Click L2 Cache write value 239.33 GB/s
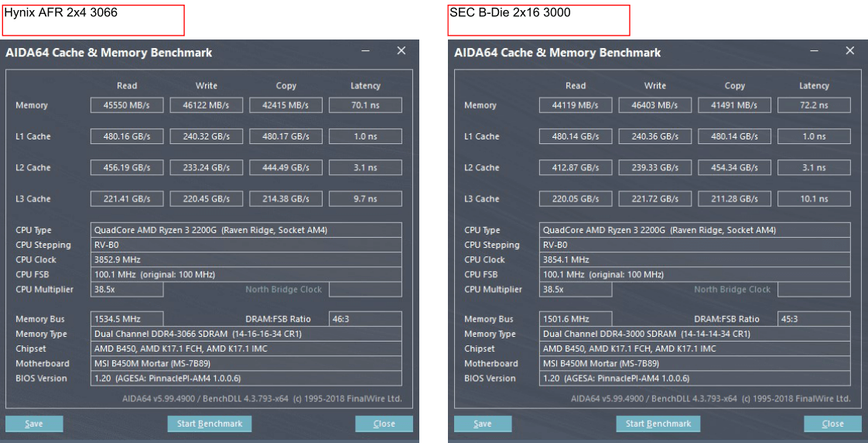The image size is (868, 443). click(655, 167)
